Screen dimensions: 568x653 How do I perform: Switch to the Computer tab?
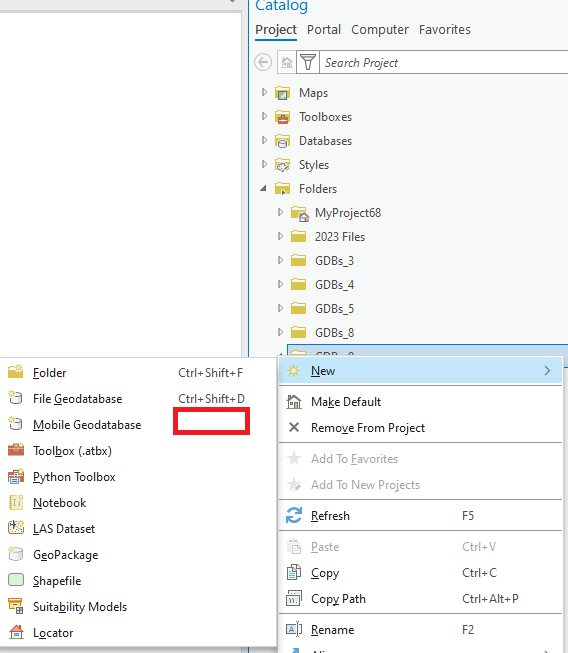coord(380,30)
